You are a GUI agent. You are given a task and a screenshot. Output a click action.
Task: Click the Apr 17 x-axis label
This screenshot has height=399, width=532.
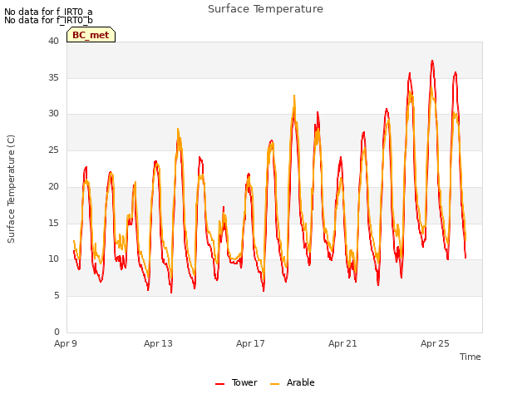(250, 343)
